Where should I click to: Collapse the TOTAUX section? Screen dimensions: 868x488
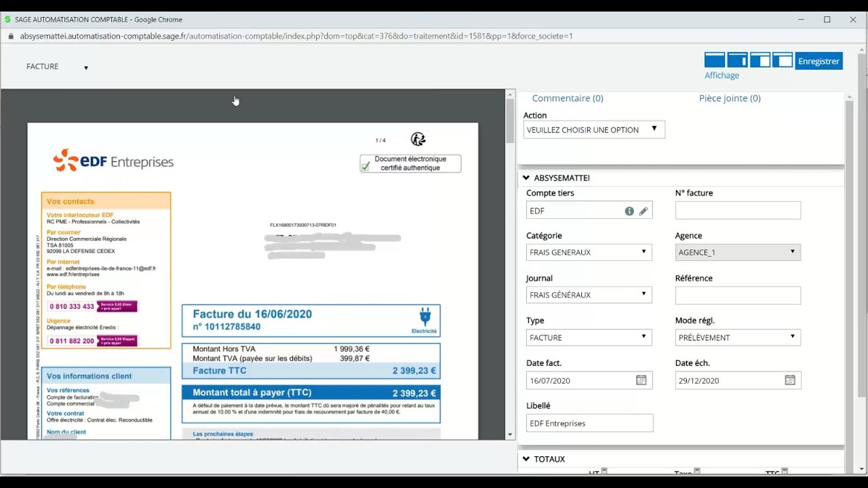pos(526,460)
